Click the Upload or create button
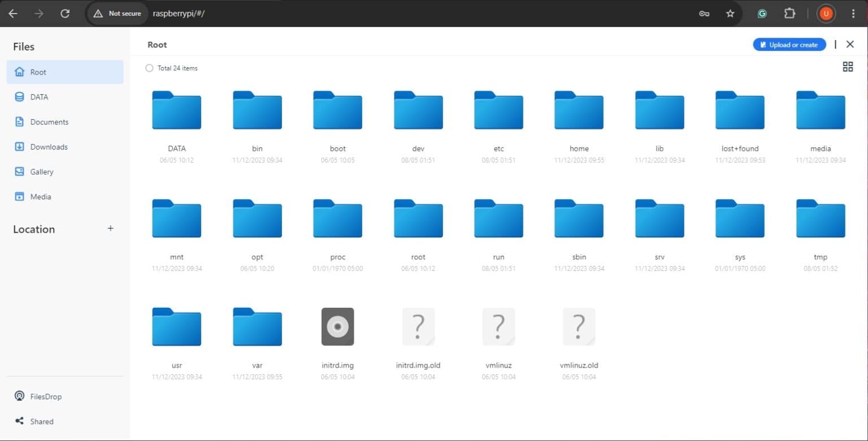868x441 pixels. click(x=789, y=44)
